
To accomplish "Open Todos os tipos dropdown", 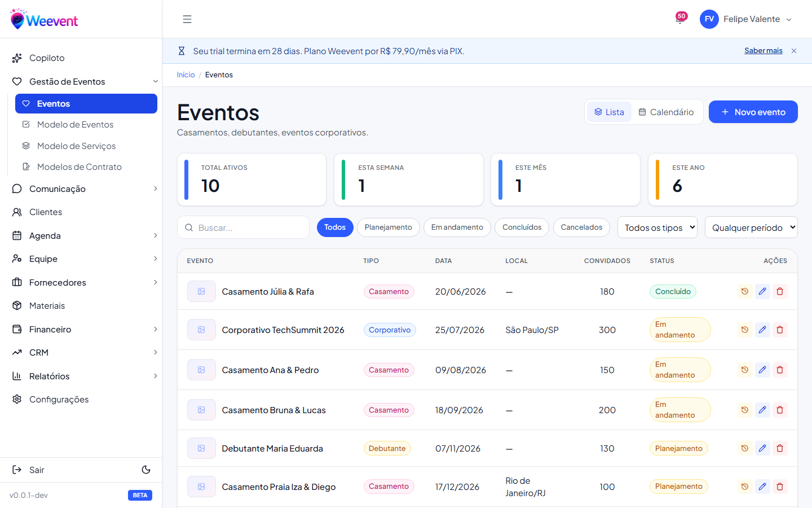I will [x=657, y=227].
